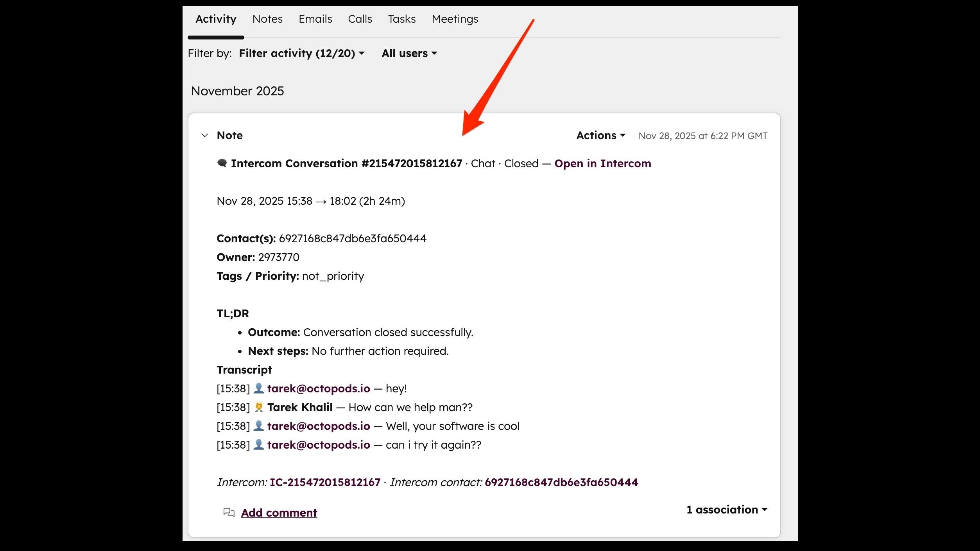The height and width of the screenshot is (551, 980).
Task: Click the Add comment link
Action: coord(279,513)
